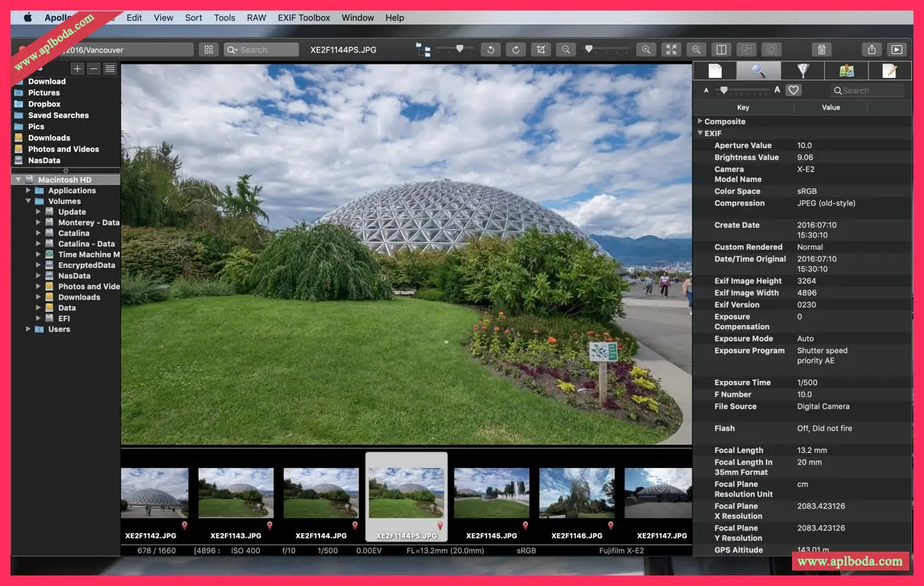Toggle the split compare view button
The image size is (924, 586).
[x=720, y=50]
